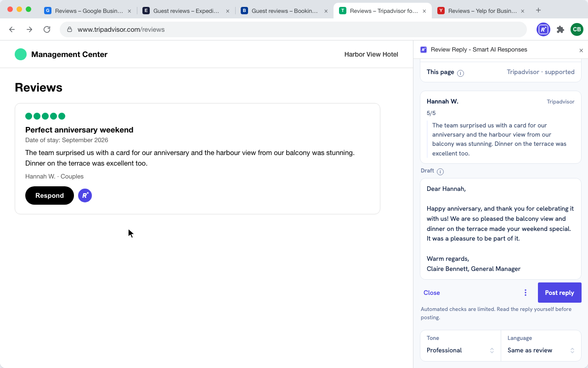Click the green Management Center logo
The image size is (588, 368).
click(x=21, y=54)
